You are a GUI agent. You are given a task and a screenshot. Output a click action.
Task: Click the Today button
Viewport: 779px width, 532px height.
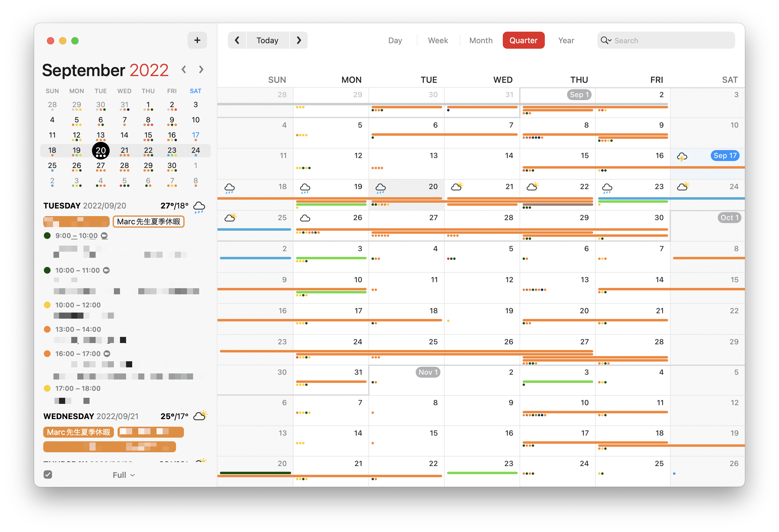pos(267,40)
